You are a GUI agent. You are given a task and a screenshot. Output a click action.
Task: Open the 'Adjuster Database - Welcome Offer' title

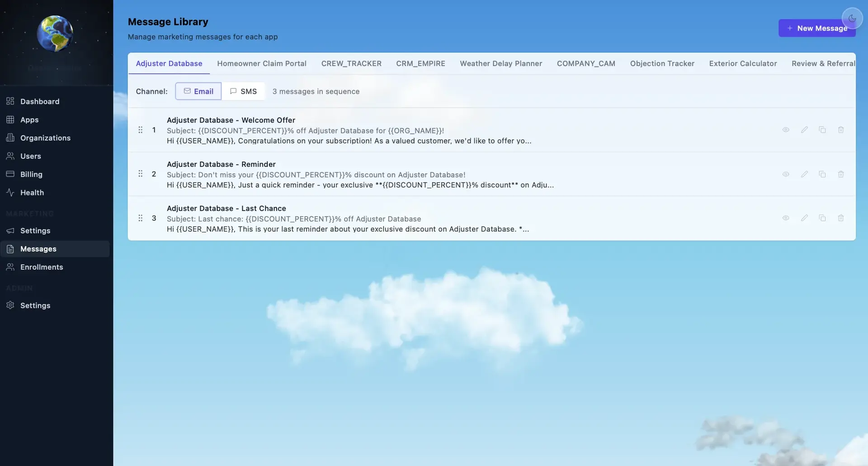coord(231,120)
